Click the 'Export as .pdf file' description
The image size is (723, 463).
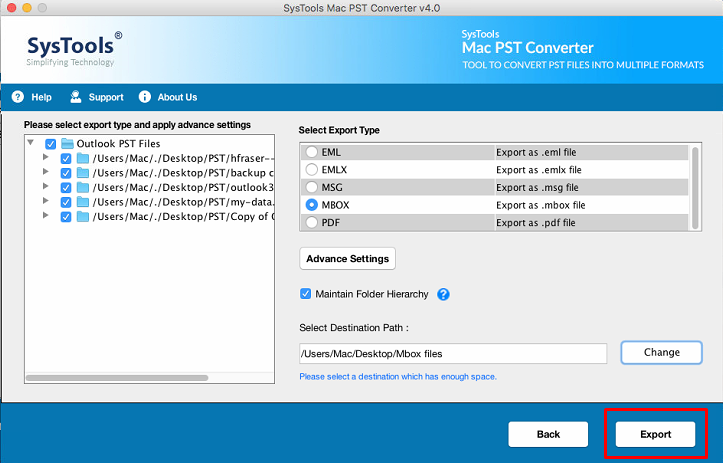[x=535, y=223]
